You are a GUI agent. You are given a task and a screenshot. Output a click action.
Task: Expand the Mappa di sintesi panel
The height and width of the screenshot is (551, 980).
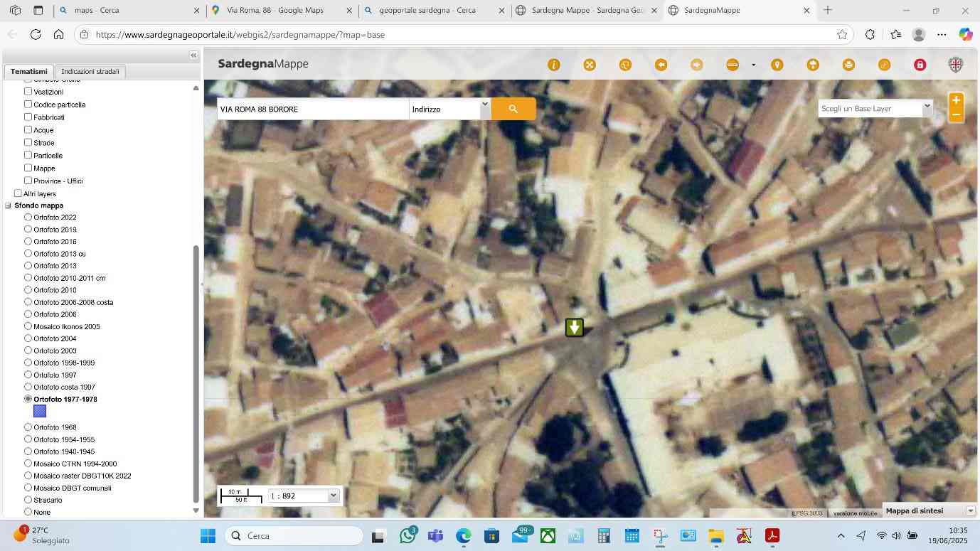pos(970,510)
